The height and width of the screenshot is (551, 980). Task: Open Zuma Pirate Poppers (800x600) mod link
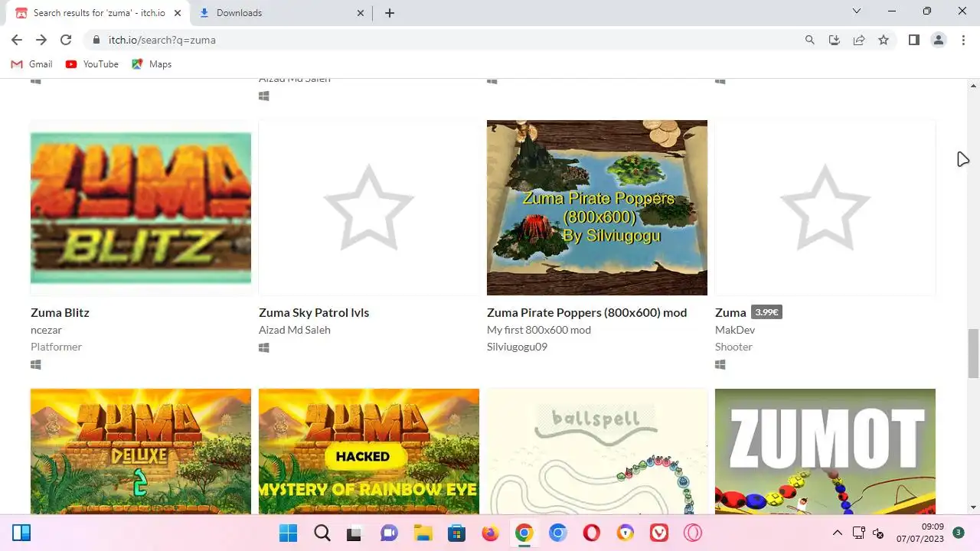pyautogui.click(x=587, y=312)
